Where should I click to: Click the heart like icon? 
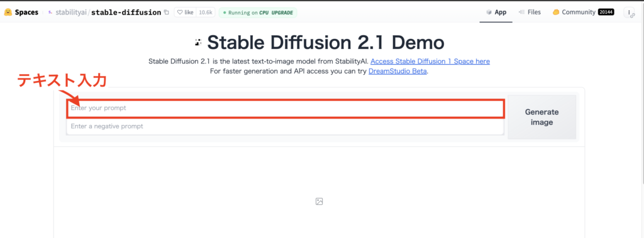click(x=179, y=13)
